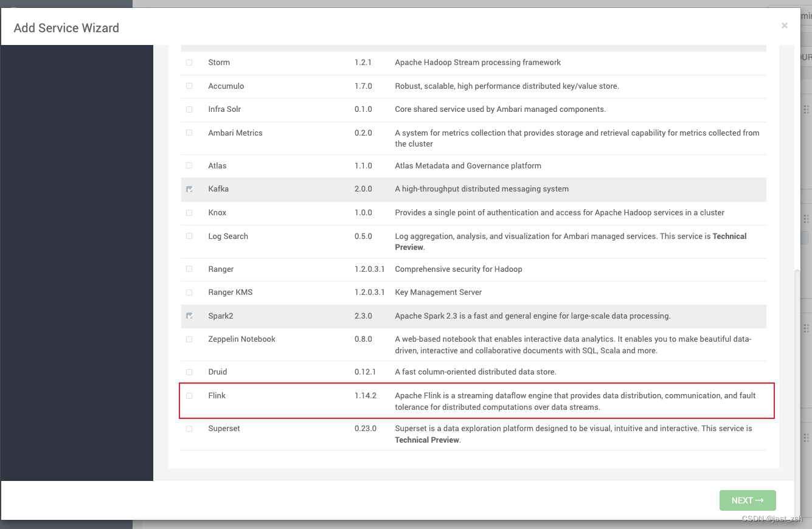
Task: Check the Accumulo service checkbox
Action: coord(189,86)
